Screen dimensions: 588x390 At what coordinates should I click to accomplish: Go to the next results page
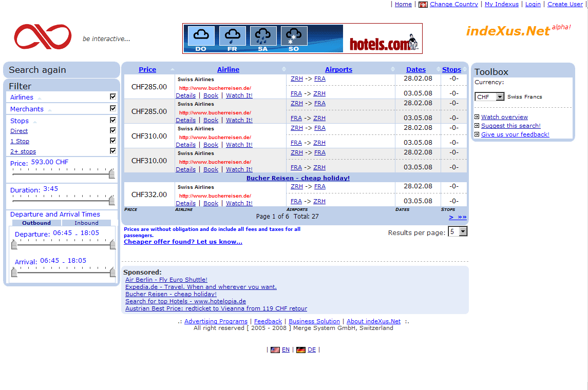451,217
